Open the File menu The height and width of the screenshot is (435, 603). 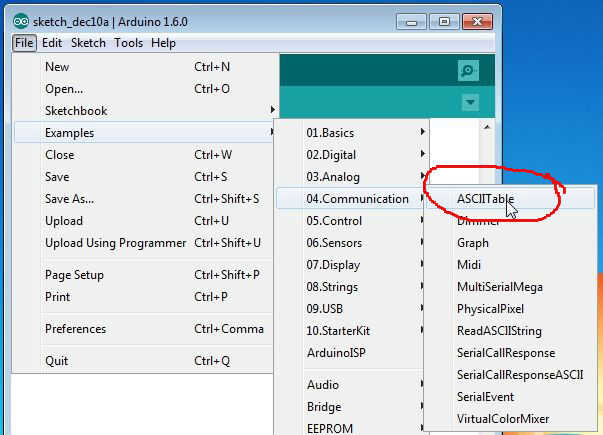click(x=24, y=43)
